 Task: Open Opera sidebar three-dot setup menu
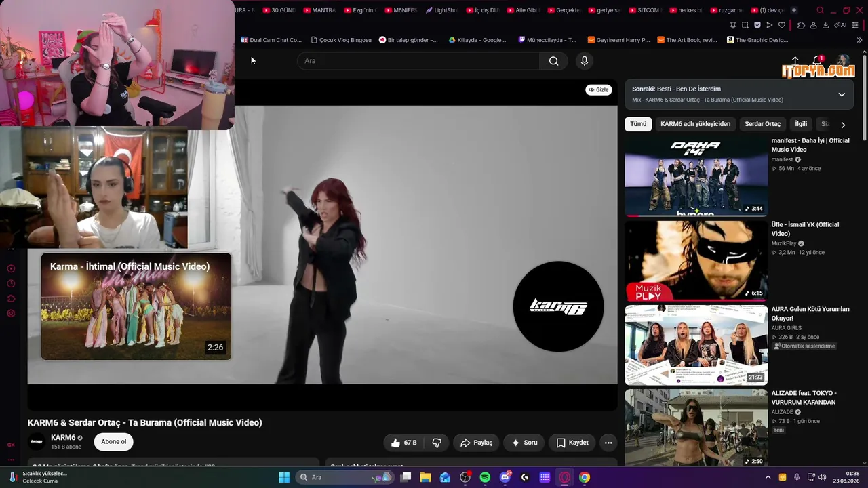tap(11, 458)
